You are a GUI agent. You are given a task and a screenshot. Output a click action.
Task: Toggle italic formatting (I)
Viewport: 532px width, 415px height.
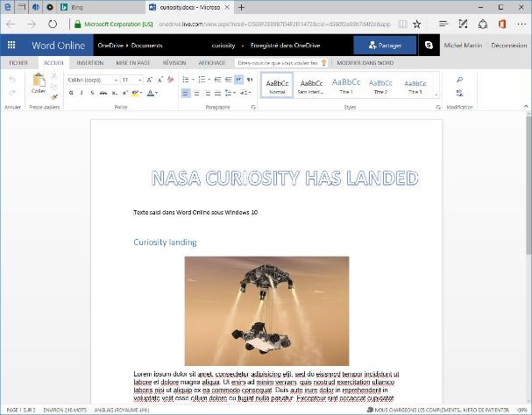(x=82, y=93)
